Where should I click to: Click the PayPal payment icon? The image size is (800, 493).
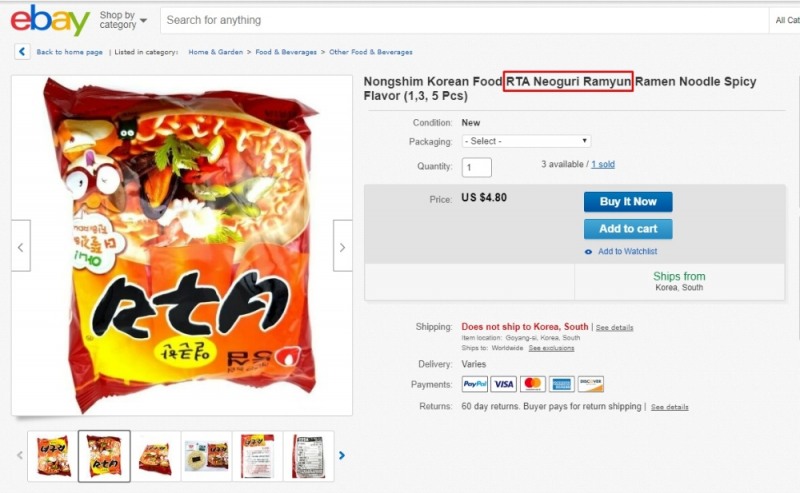pyautogui.click(x=475, y=384)
